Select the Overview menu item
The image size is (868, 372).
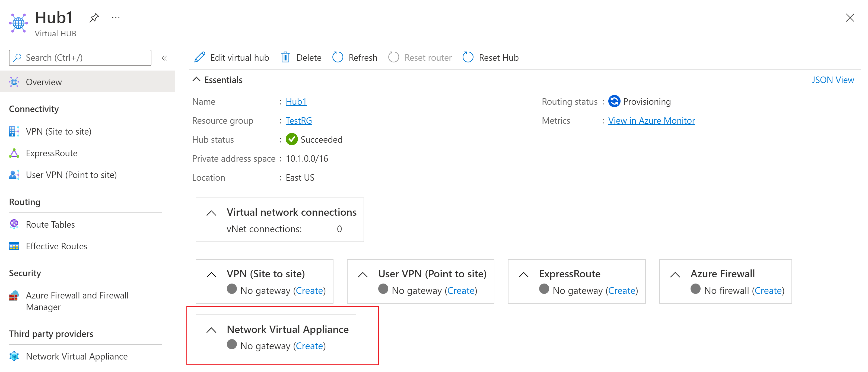coord(88,82)
